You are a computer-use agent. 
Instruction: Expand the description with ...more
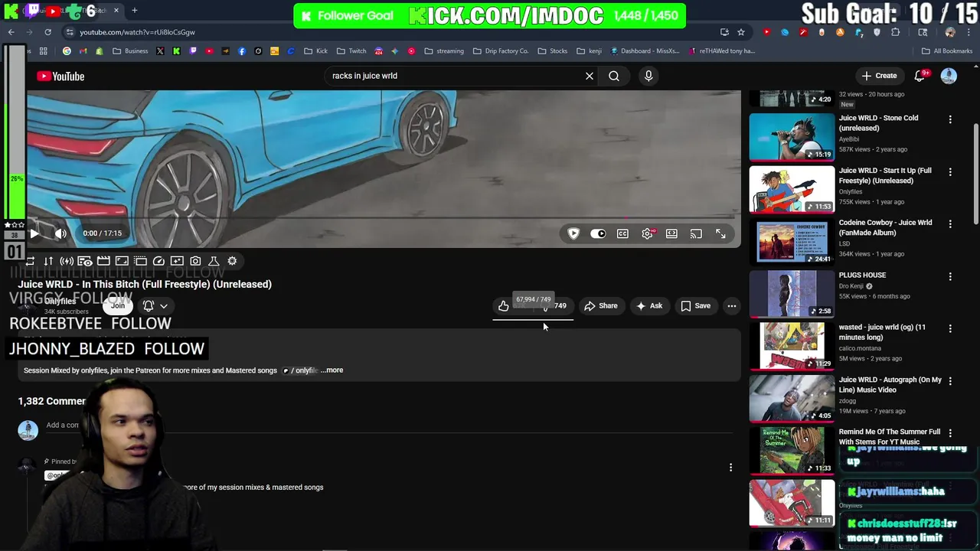pos(332,370)
